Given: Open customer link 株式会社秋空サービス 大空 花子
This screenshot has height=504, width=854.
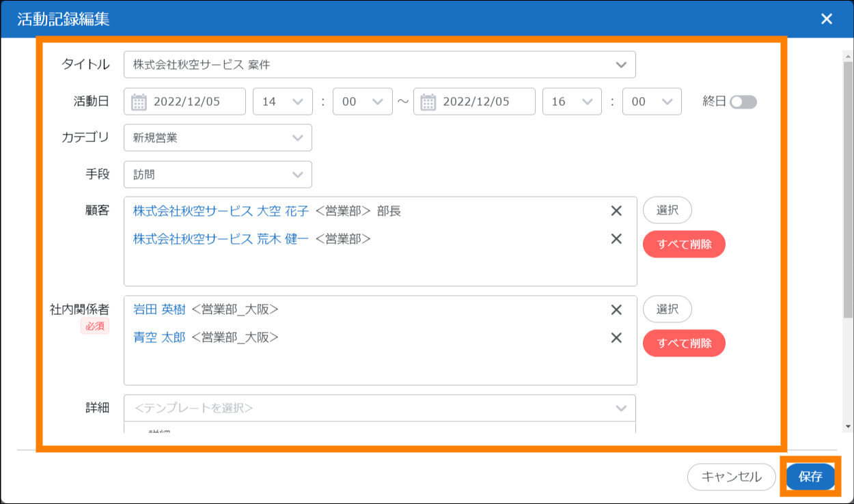Looking at the screenshot, I should [x=221, y=211].
